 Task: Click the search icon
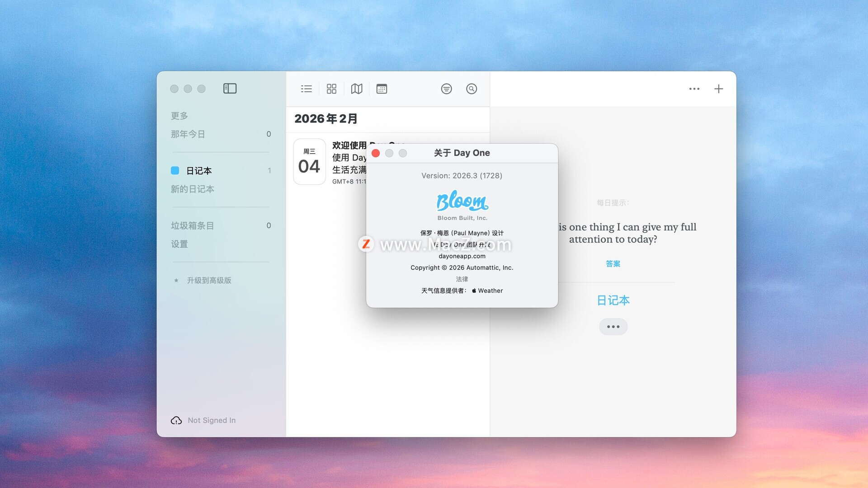pos(472,89)
